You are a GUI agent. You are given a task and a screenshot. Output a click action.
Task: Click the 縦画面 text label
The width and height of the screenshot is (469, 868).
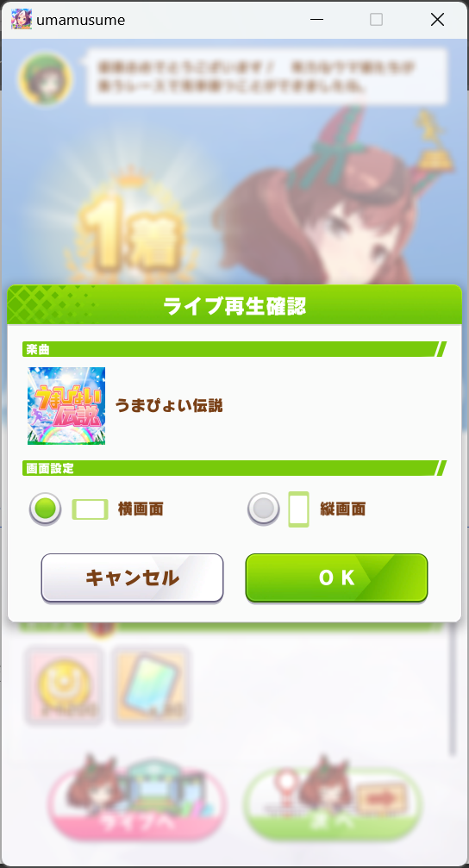click(343, 509)
